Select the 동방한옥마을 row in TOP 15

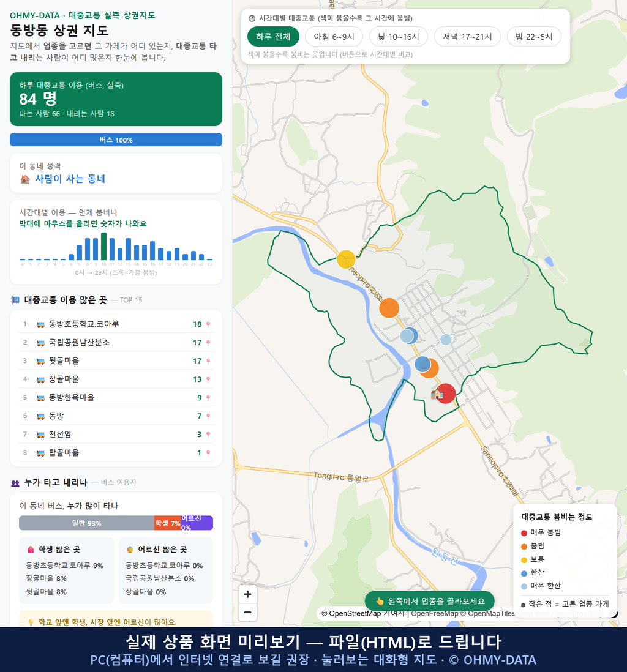point(116,398)
